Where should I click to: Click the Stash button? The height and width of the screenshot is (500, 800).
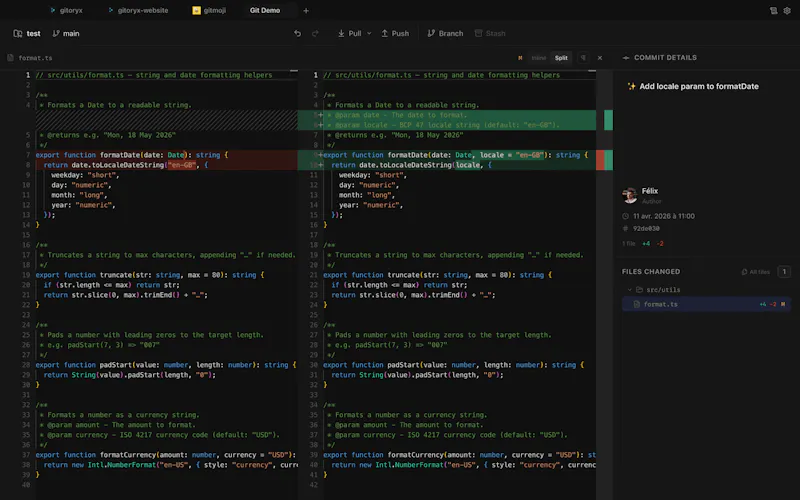(490, 34)
